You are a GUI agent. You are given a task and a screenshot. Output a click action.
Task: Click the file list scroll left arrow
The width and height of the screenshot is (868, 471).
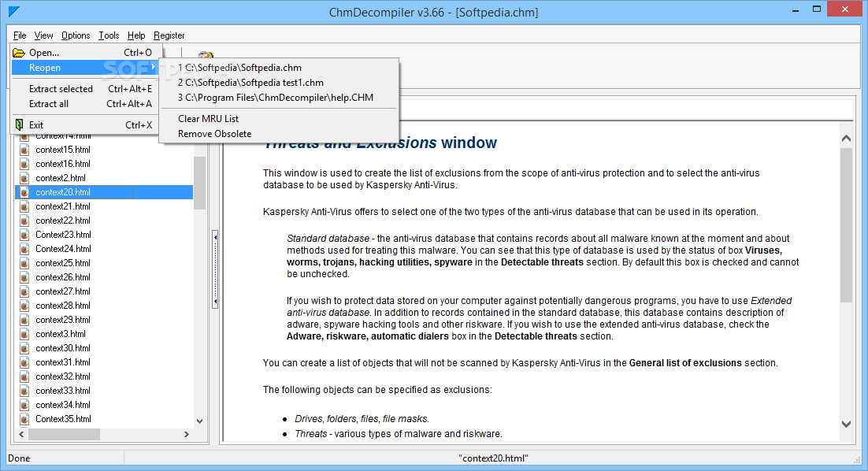coord(21,435)
